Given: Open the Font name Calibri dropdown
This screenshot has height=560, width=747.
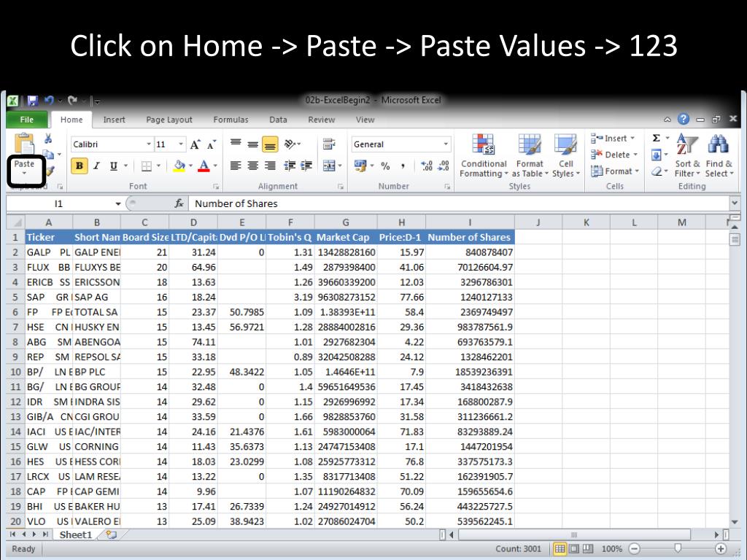Looking at the screenshot, I should [148, 144].
